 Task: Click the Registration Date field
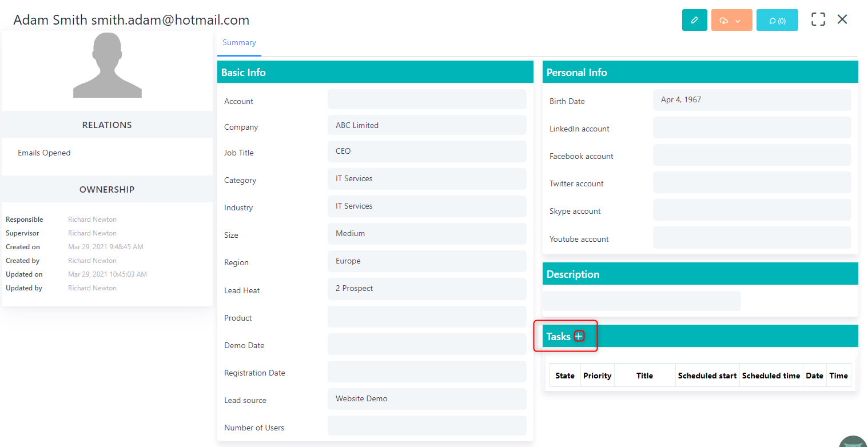(427, 372)
